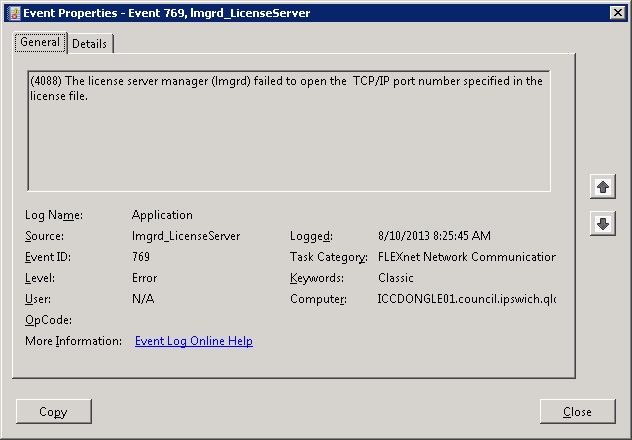
Task: Click the User value N/A
Action: pyautogui.click(x=143, y=299)
